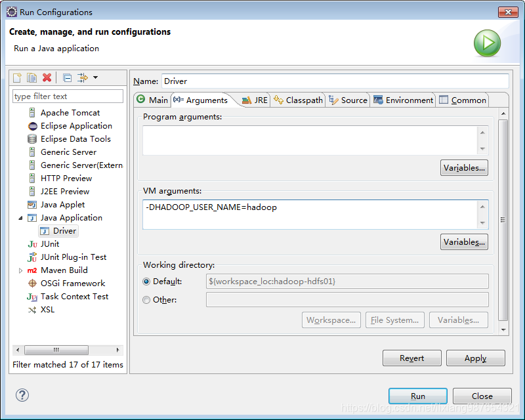Image resolution: width=525 pixels, height=420 pixels.
Task: Click Variables button under VM arguments
Action: tap(464, 241)
